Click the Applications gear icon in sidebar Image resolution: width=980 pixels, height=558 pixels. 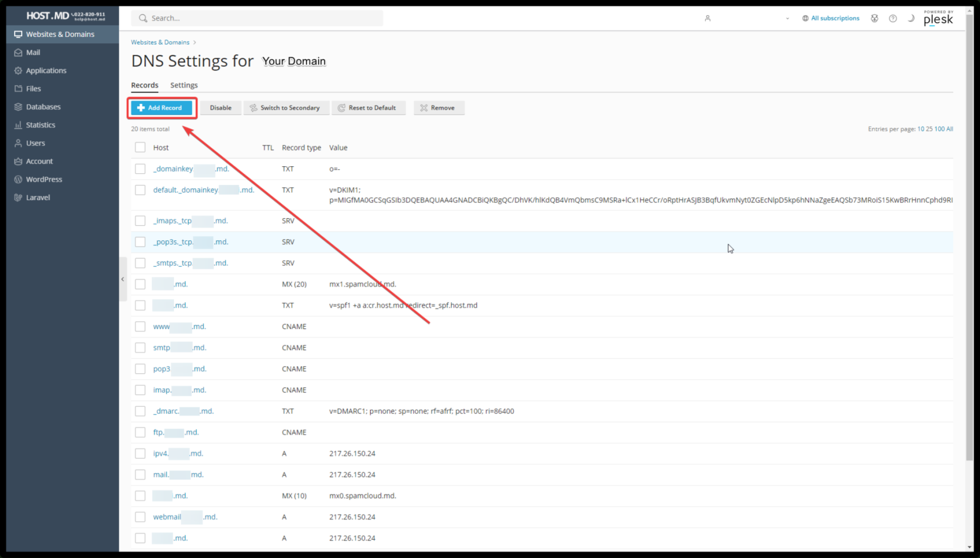(18, 71)
